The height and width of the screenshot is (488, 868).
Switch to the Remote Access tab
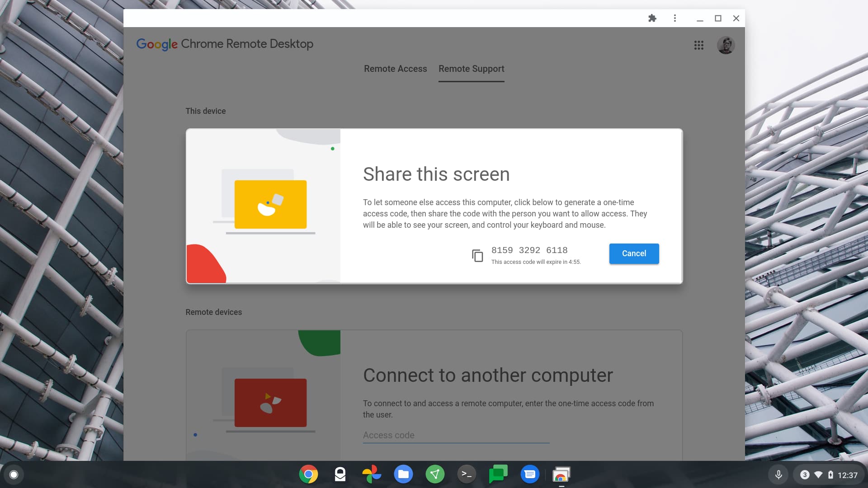point(395,69)
